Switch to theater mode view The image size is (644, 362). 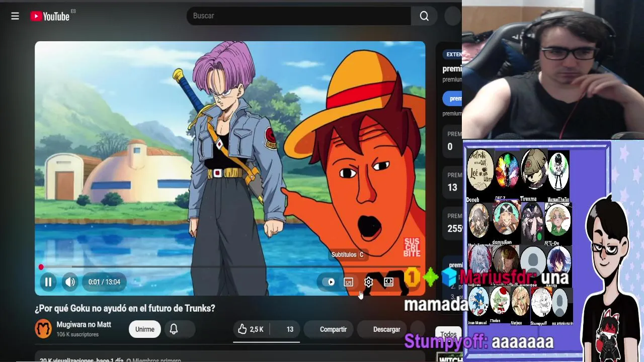click(388, 282)
